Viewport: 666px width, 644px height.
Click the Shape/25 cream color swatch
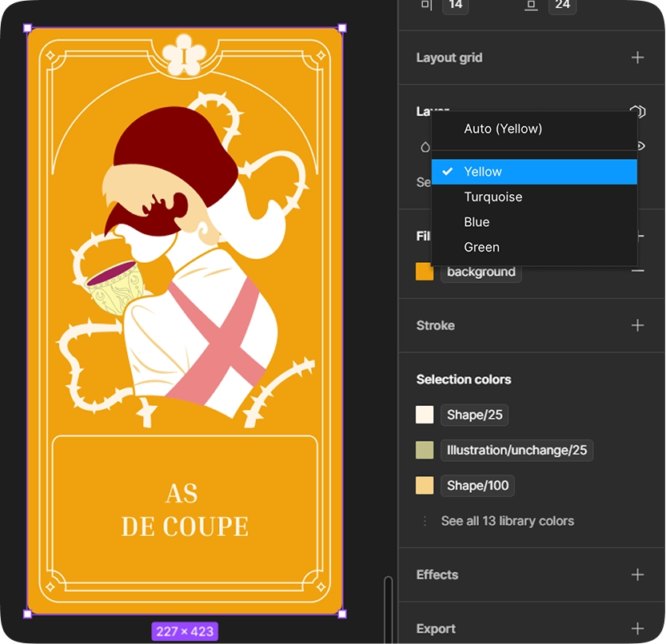tap(424, 415)
